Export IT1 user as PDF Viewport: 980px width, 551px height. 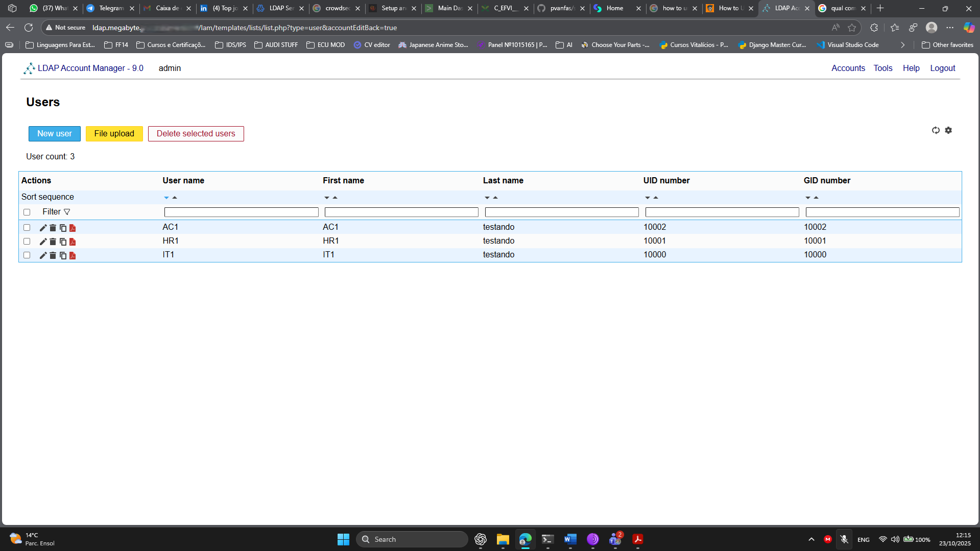click(73, 255)
